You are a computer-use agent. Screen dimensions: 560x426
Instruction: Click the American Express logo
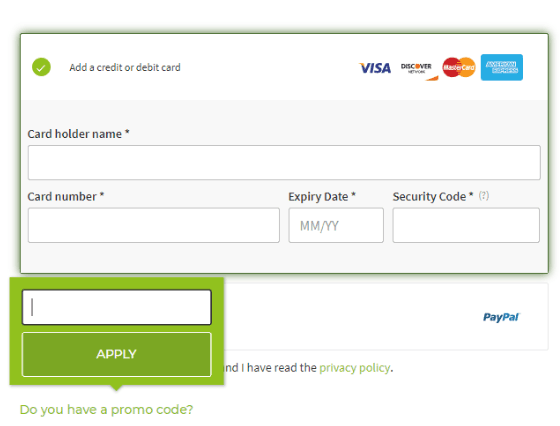point(501,67)
